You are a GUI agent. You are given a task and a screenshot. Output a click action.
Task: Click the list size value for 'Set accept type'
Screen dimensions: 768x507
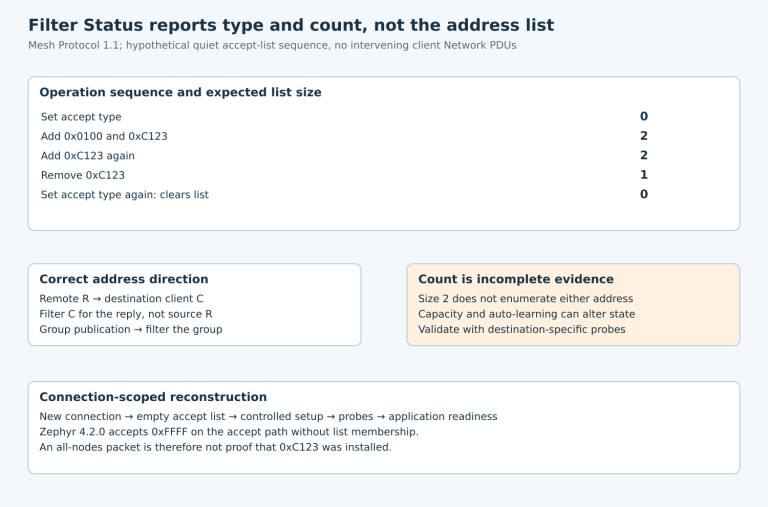[644, 117]
